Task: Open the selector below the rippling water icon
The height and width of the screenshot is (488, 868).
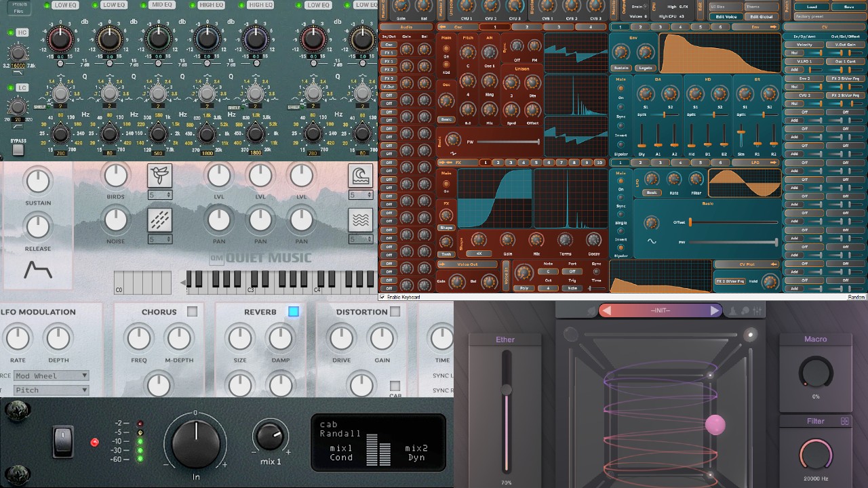Action: (x=360, y=239)
